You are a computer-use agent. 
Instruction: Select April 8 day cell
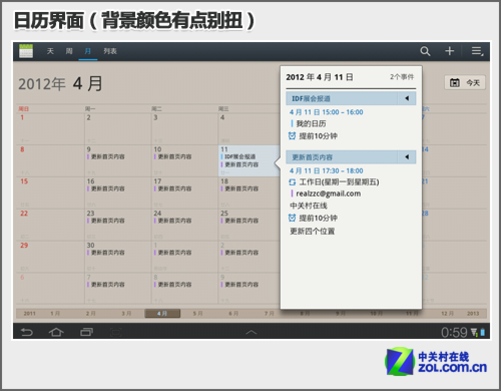coord(50,161)
